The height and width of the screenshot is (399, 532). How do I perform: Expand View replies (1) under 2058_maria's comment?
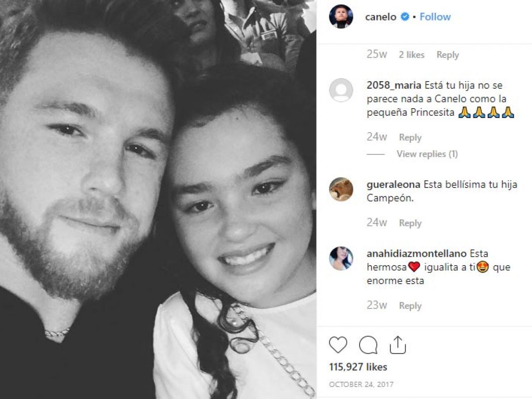[x=427, y=154]
